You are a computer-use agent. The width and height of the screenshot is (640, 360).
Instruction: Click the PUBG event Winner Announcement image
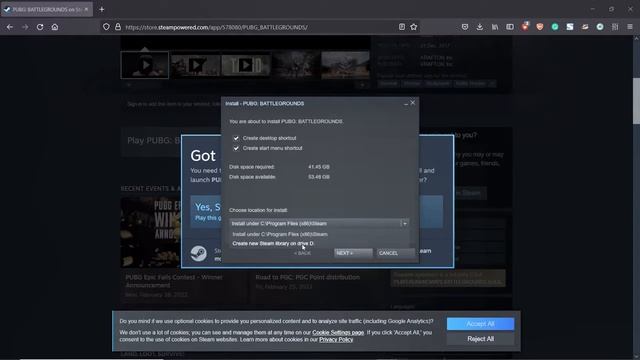coord(151,232)
